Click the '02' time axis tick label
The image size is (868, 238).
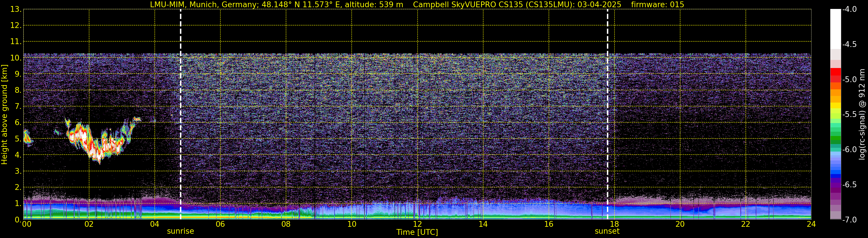tap(89, 224)
